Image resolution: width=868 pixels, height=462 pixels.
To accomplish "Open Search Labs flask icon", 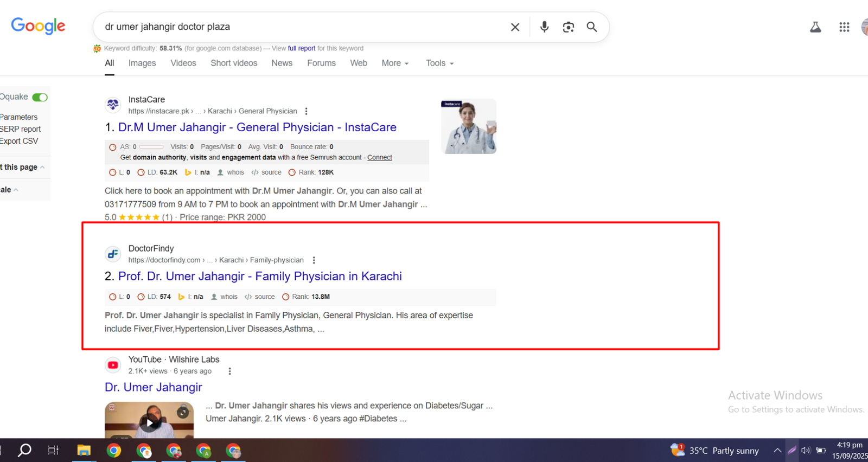I will (x=815, y=27).
